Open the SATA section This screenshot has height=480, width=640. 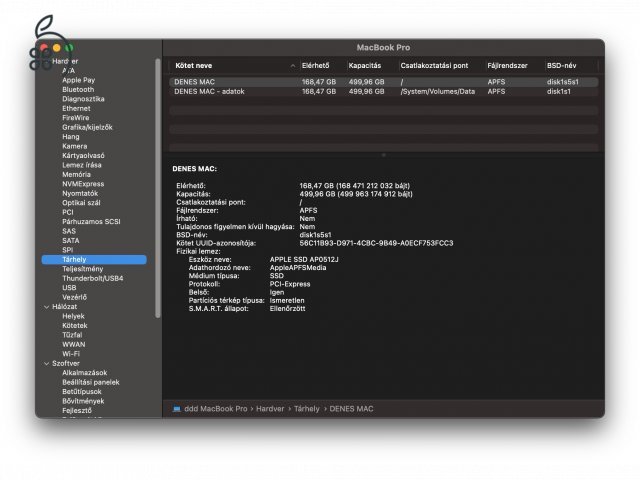coord(71,240)
